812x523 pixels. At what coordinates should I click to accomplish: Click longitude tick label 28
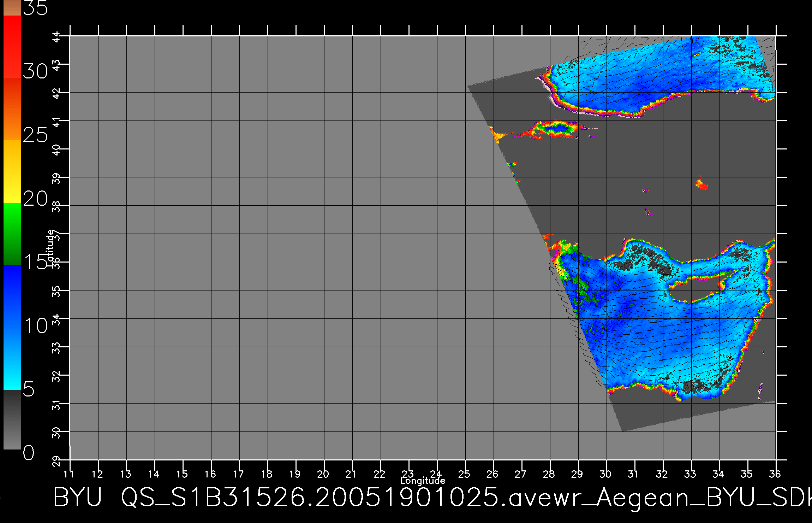(549, 474)
